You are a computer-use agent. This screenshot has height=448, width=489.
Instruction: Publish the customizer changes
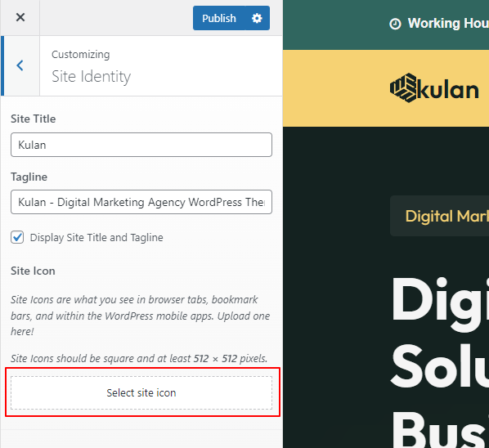point(219,18)
